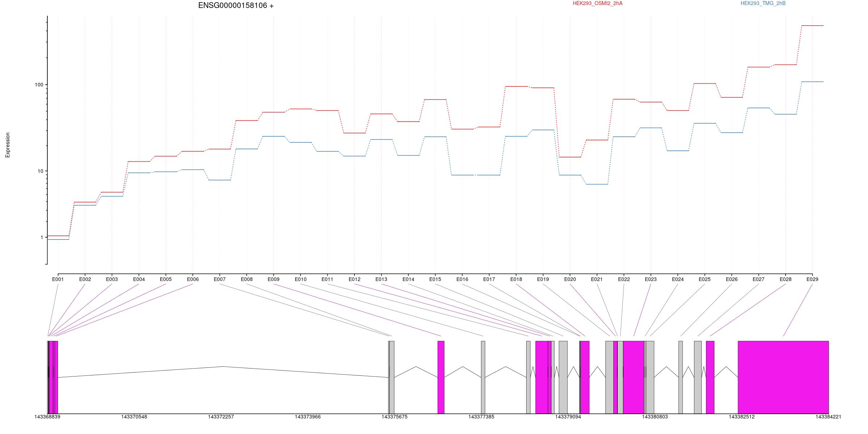Click genomic coordinate 143384221
868x434 pixels.
point(829,417)
